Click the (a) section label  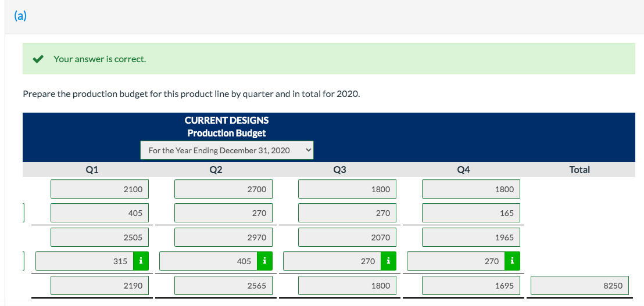coord(20,16)
